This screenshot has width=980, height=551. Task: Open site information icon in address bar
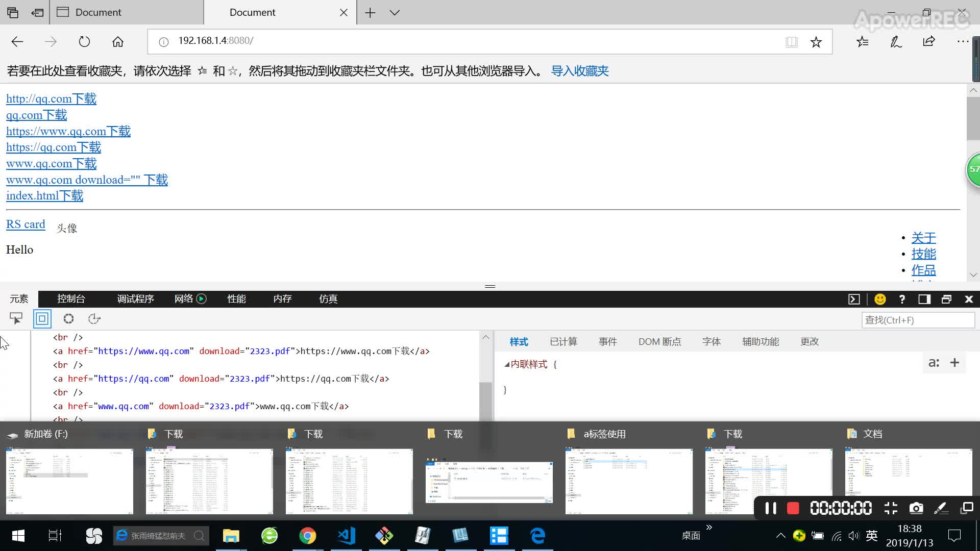click(163, 42)
